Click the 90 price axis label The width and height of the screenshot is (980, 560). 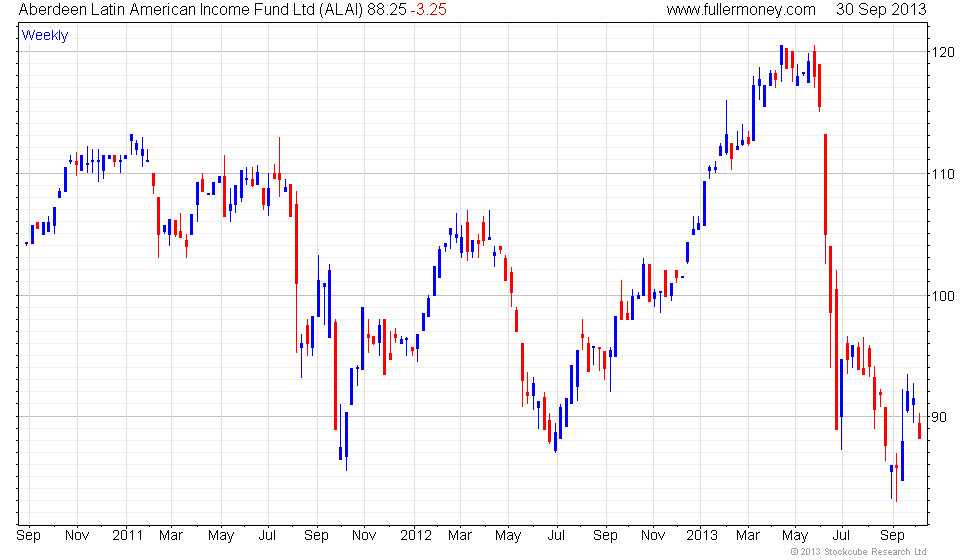click(x=939, y=417)
